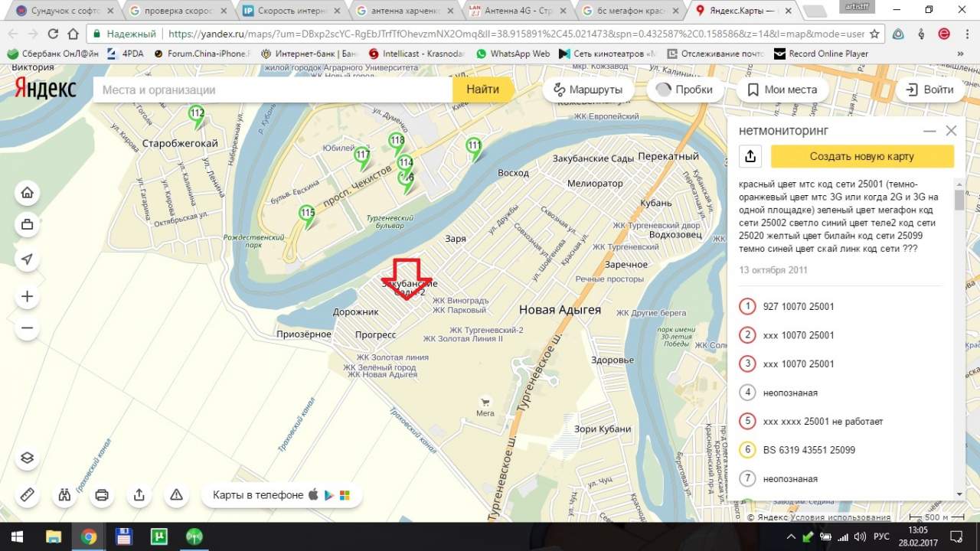Select map marker 114
Image resolution: width=980 pixels, height=551 pixels.
pyautogui.click(x=405, y=164)
